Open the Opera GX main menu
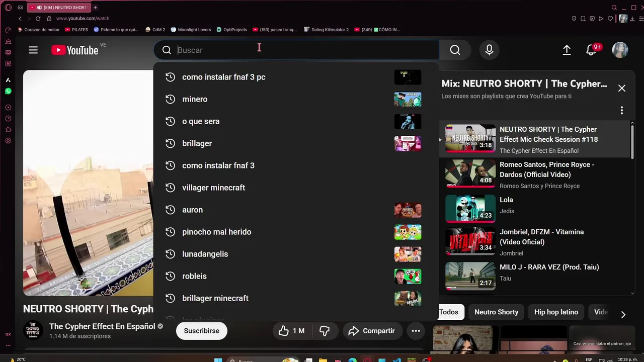Screen dimensions: 644x362 [x=8, y=8]
